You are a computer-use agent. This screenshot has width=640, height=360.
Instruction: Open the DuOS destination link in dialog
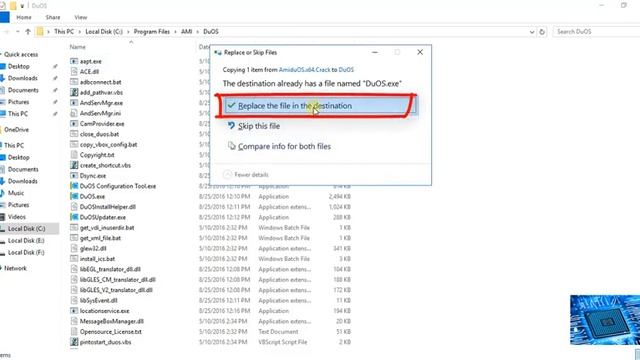(x=346, y=70)
